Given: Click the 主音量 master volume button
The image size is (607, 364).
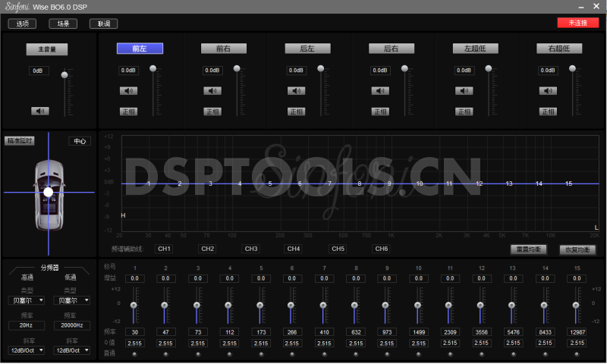Looking at the screenshot, I should 47,49.
